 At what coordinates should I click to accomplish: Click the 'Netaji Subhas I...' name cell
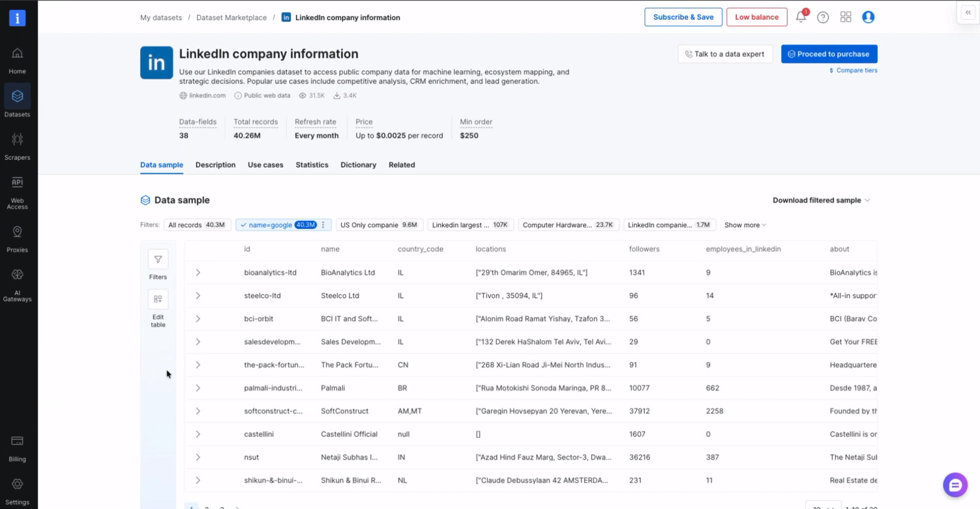pos(349,457)
